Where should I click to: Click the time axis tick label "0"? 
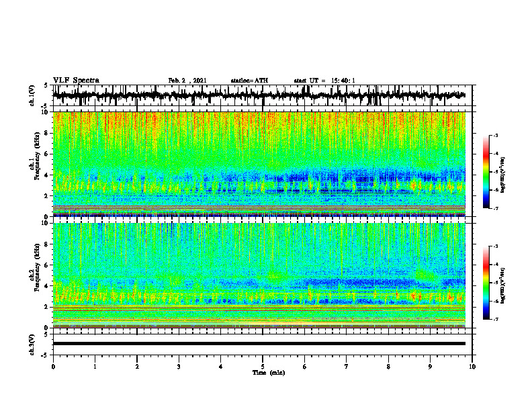[x=53, y=367]
